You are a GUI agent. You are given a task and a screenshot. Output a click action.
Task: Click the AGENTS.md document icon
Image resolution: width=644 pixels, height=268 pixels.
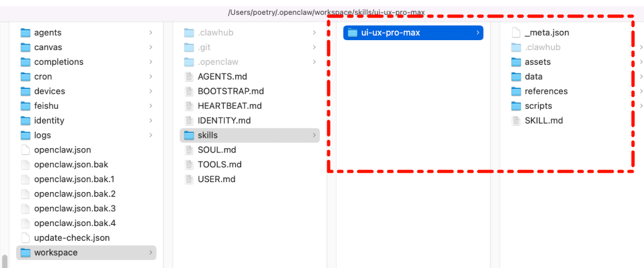[x=189, y=77]
